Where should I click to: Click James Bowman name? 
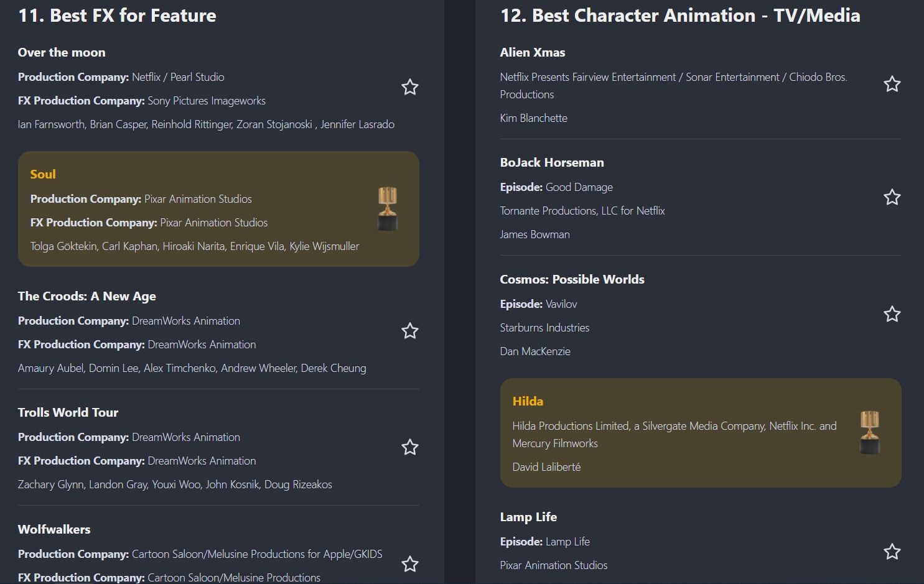tap(535, 234)
